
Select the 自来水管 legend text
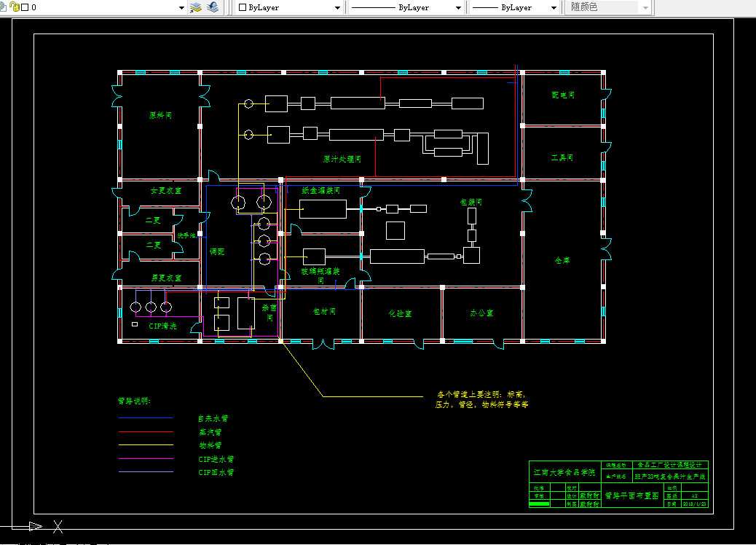pyautogui.click(x=213, y=419)
